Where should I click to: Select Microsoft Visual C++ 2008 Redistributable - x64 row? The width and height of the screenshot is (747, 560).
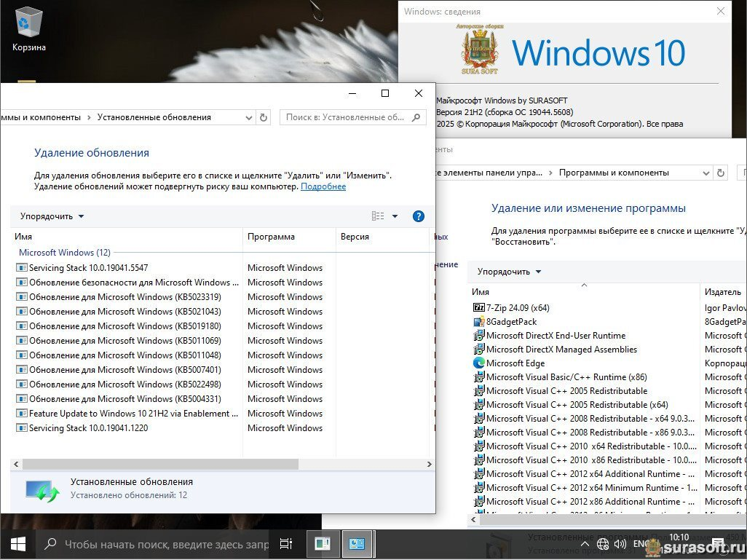coord(609,419)
